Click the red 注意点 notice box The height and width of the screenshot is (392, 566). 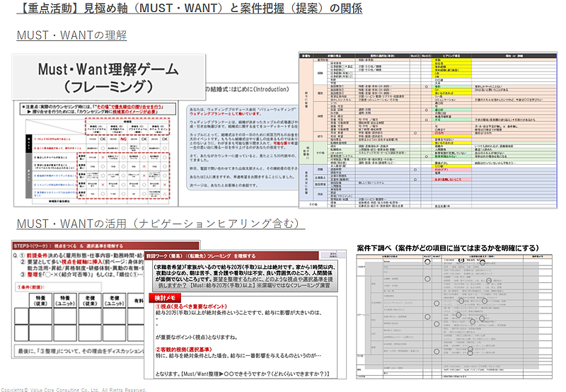tap(100, 108)
